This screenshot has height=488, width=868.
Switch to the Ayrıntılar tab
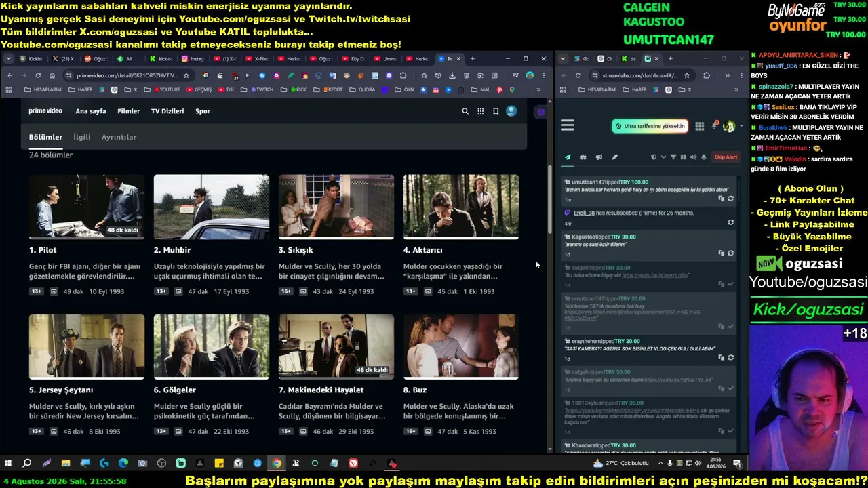119,137
